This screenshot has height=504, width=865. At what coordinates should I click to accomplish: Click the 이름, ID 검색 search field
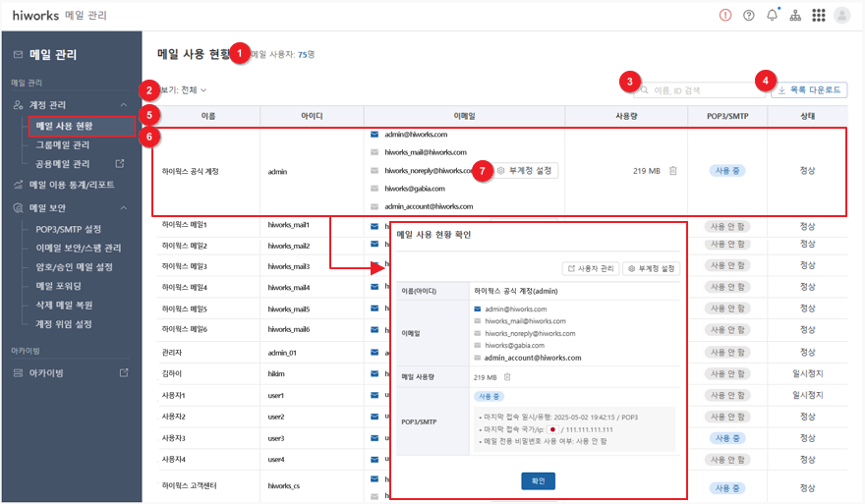(x=701, y=90)
